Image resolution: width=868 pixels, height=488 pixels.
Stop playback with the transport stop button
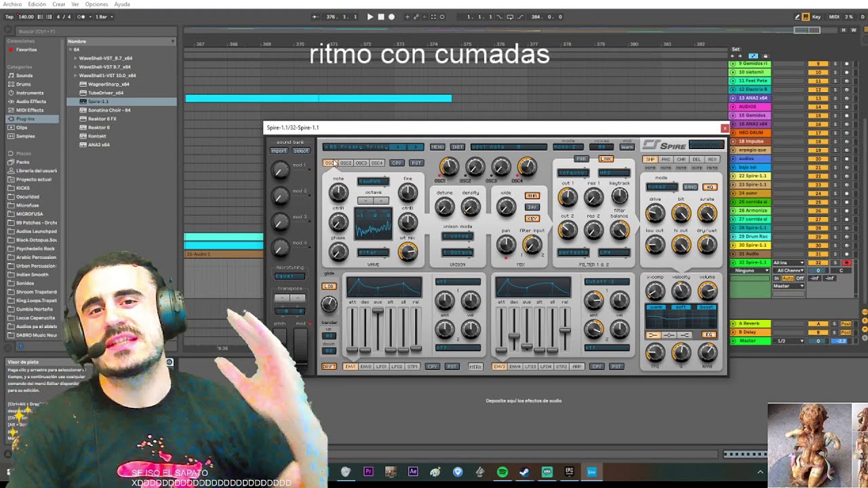pyautogui.click(x=381, y=17)
